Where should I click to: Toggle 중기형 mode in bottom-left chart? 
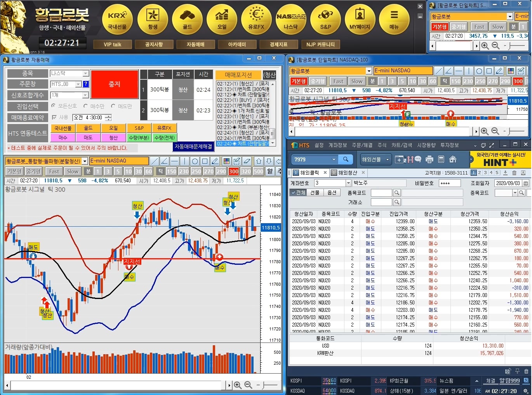coord(33,171)
